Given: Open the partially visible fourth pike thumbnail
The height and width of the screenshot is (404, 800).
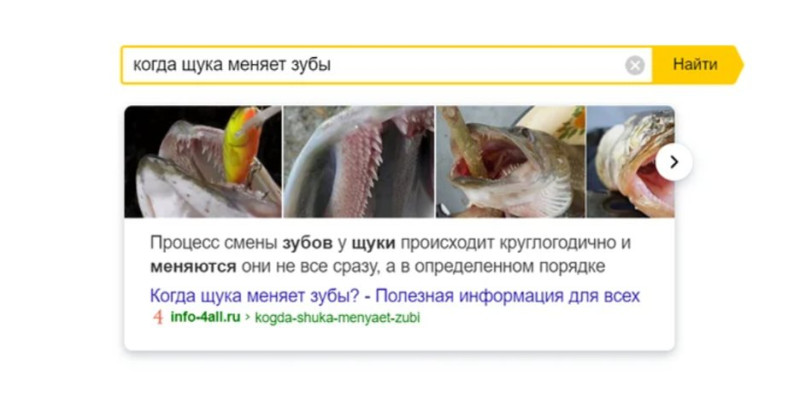Looking at the screenshot, I should coord(631,162).
